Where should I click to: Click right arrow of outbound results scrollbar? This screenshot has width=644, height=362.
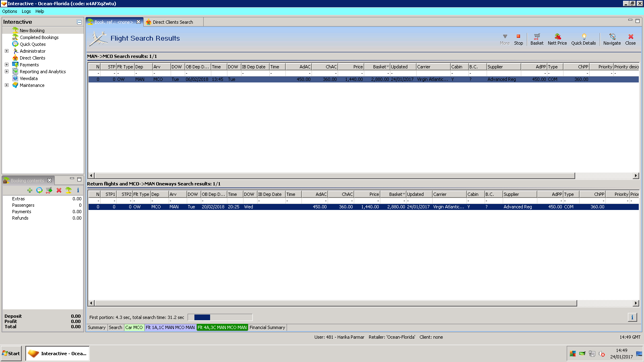(636, 176)
